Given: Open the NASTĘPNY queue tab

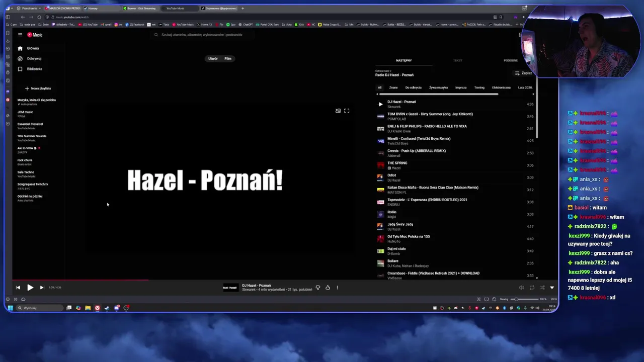Looking at the screenshot, I should (404, 60).
